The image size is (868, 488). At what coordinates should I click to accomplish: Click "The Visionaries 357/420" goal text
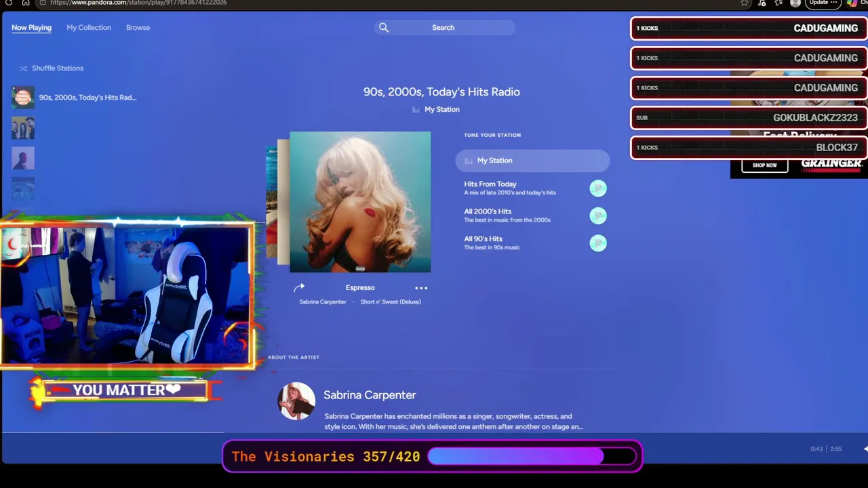click(325, 457)
